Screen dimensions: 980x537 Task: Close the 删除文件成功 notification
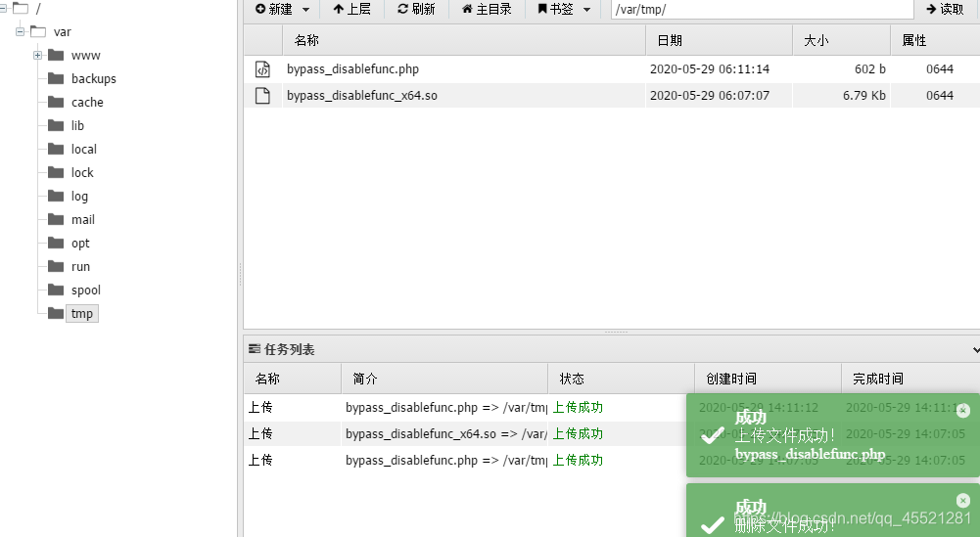coord(963,500)
